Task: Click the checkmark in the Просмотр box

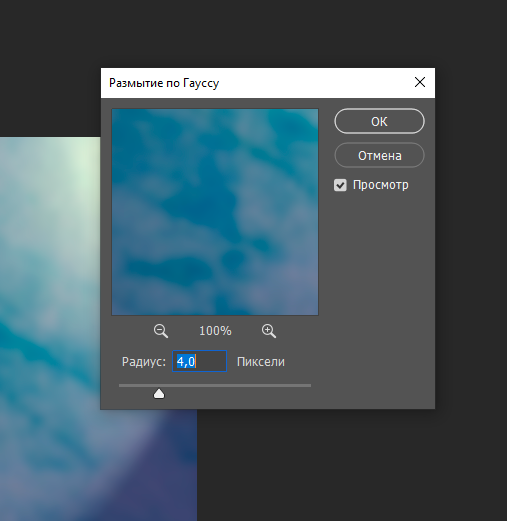Action: tap(340, 185)
